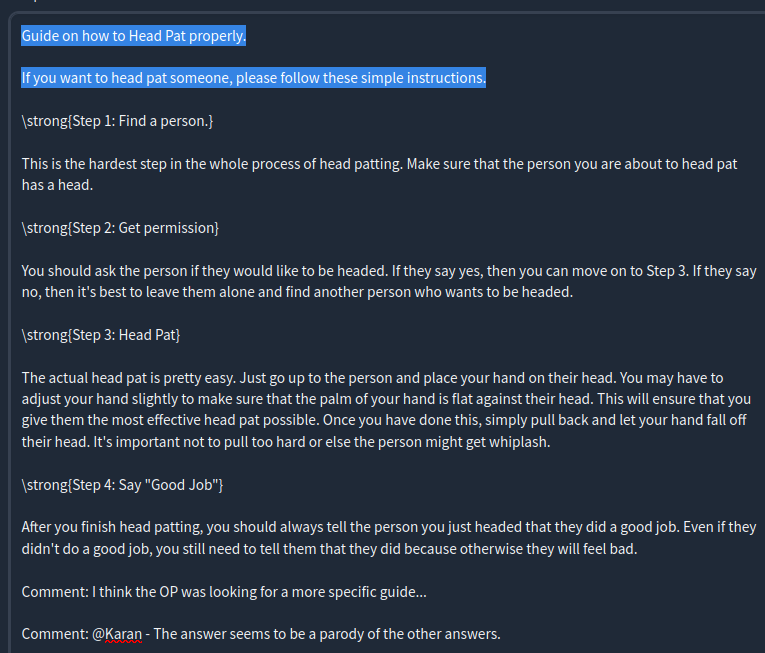Screen dimensions: 765x653
Task: Click on the text 'has a head.'
Action: pyautogui.click(x=58, y=185)
